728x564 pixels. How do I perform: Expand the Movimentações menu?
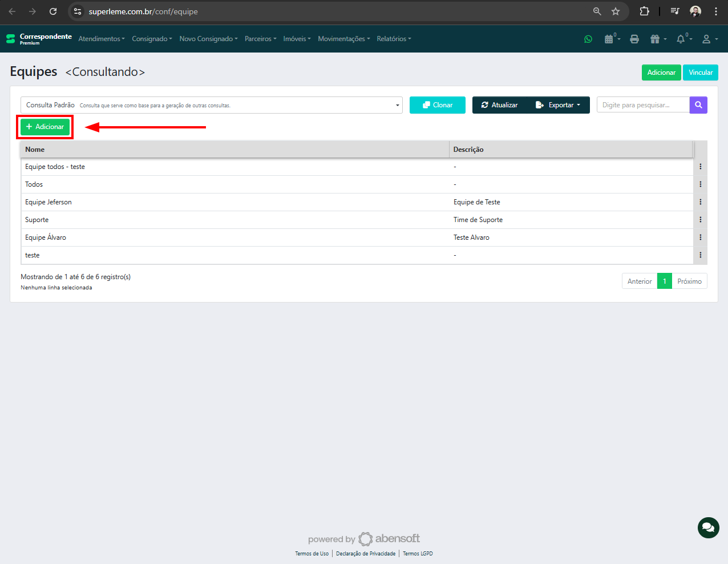343,39
